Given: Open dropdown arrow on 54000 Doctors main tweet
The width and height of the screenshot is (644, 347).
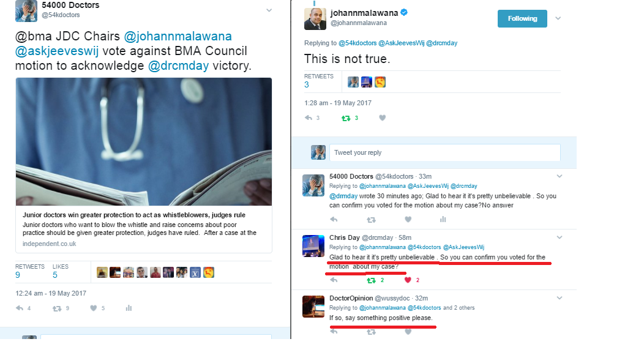Looking at the screenshot, I should point(269,10).
